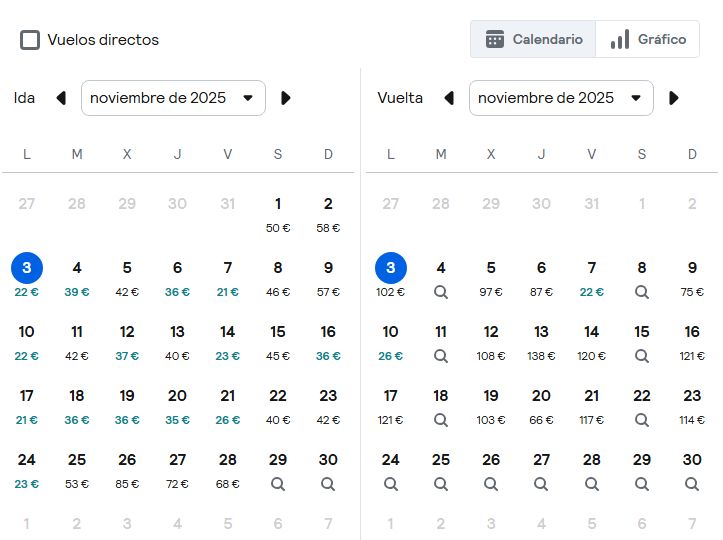Click search icon under Vuelta day 18

coord(441,420)
